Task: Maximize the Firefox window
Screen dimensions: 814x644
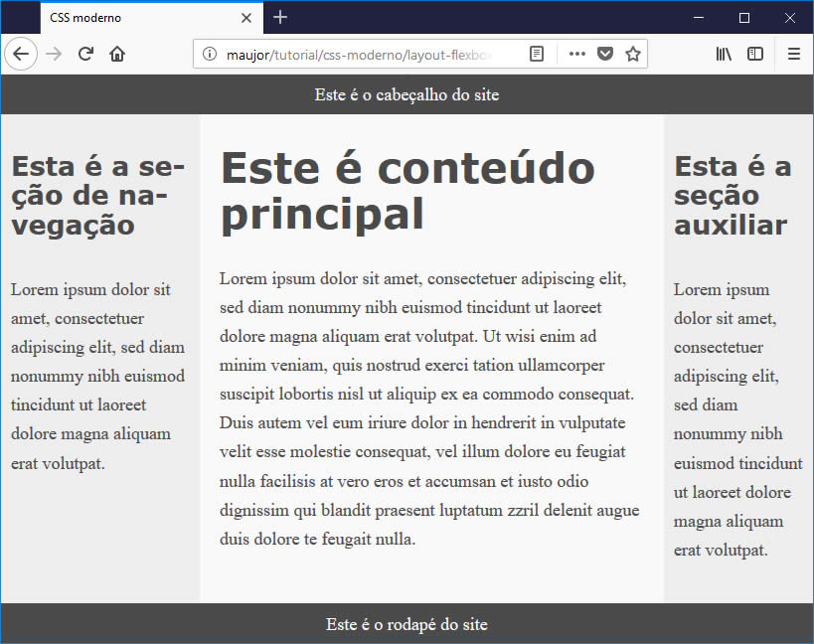Action: (743, 17)
